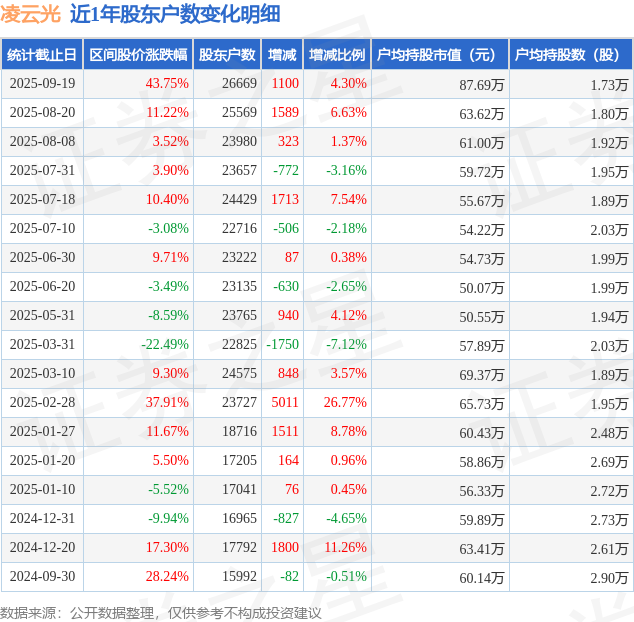The image size is (634, 622).
Task: Select date cell 2025-05-31
Action: [x=42, y=315]
